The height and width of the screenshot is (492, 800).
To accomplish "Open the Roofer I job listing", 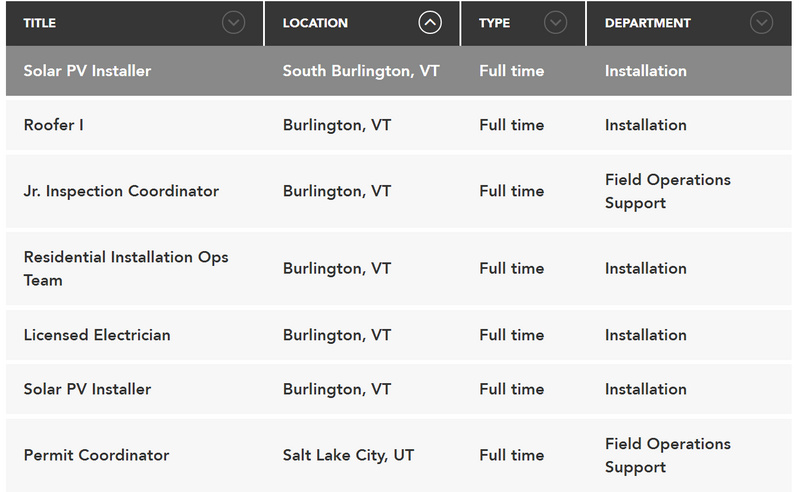I will (x=53, y=125).
